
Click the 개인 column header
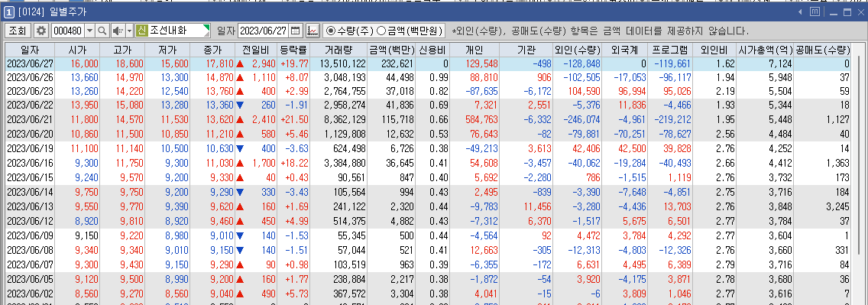click(474, 49)
